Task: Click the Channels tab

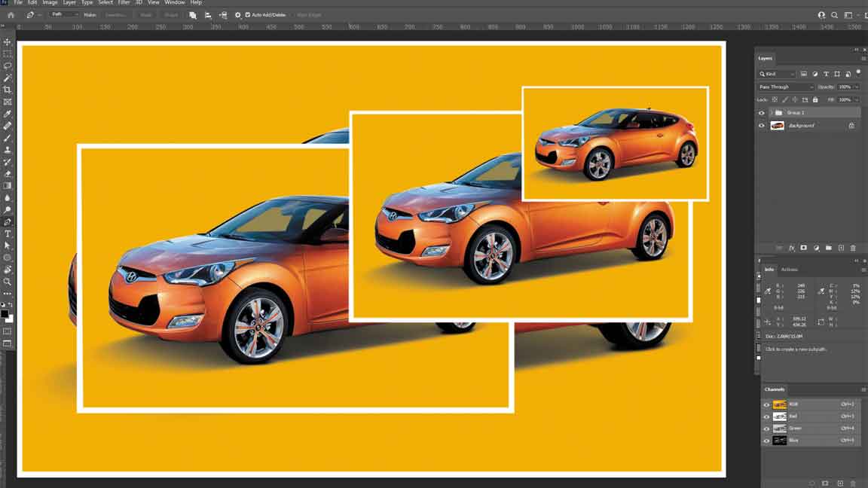Action: point(775,389)
